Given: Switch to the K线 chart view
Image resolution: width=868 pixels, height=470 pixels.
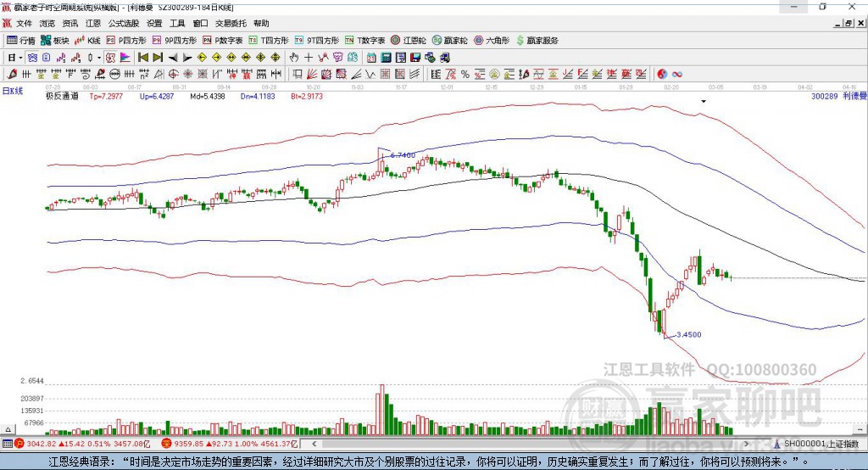Looking at the screenshot, I should (x=87, y=41).
